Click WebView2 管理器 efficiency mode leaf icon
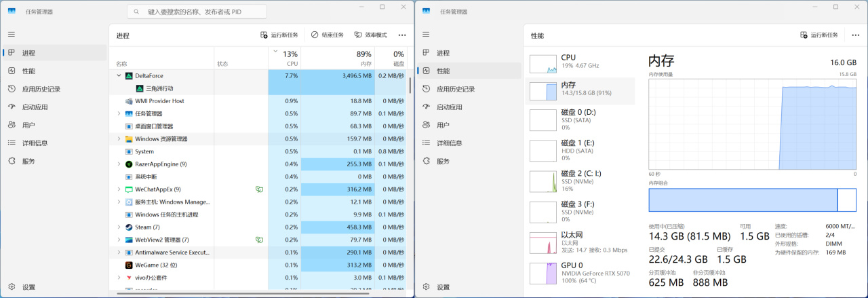This screenshot has height=298, width=868. pos(259,240)
